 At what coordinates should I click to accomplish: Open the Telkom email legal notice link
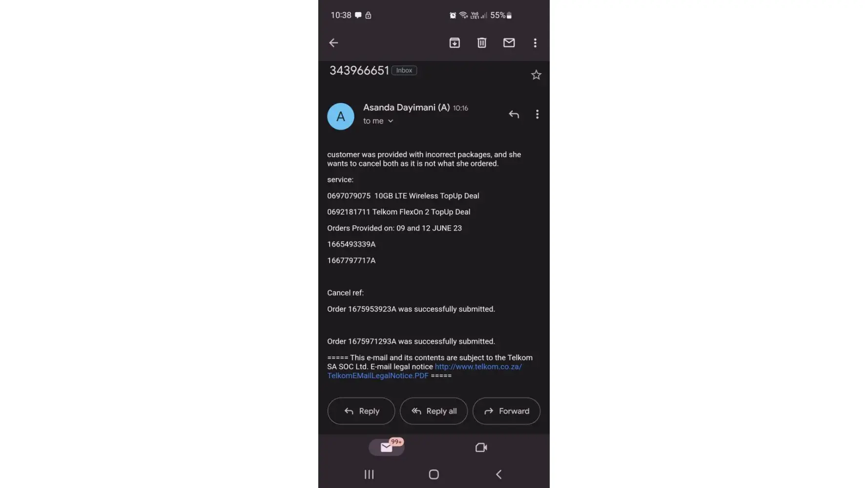pos(424,371)
